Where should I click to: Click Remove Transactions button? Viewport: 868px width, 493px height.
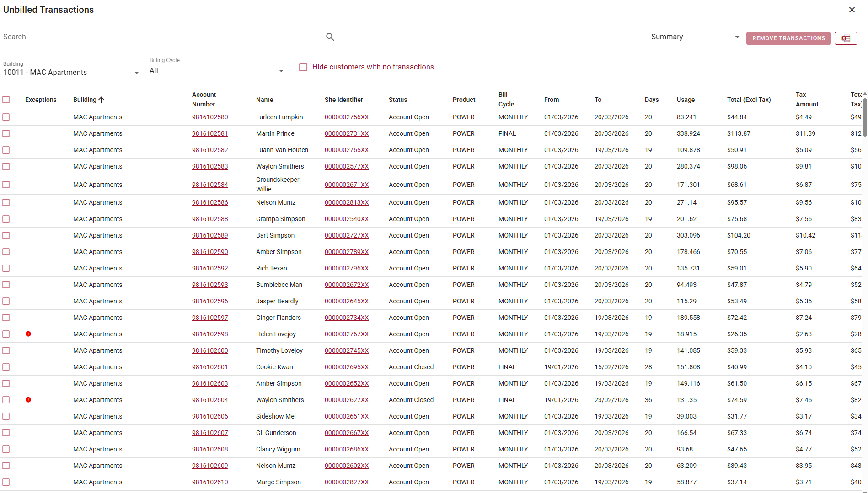788,38
